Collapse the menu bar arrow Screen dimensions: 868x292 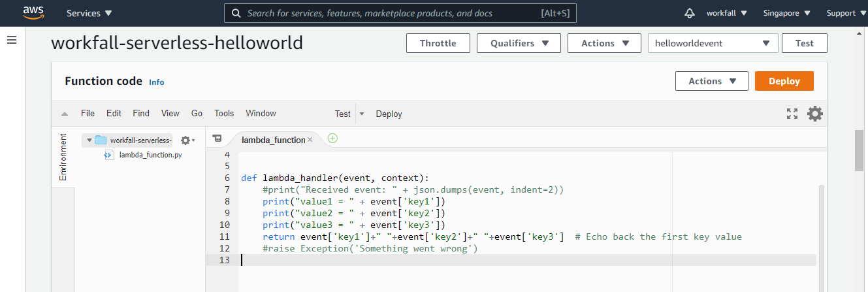coord(65,114)
